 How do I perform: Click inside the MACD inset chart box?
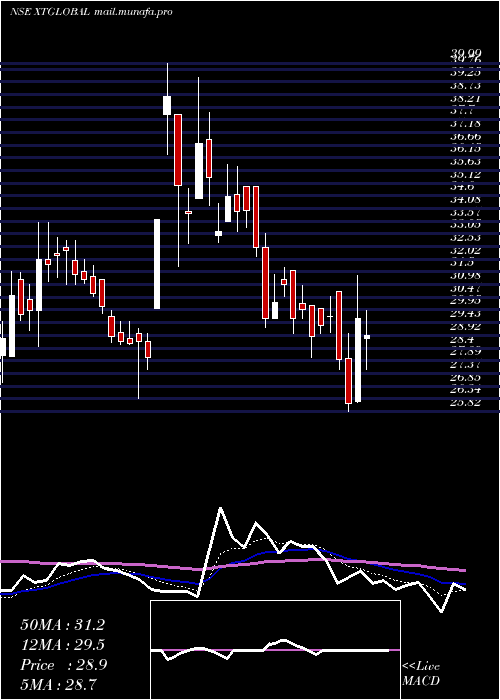(x=275, y=650)
